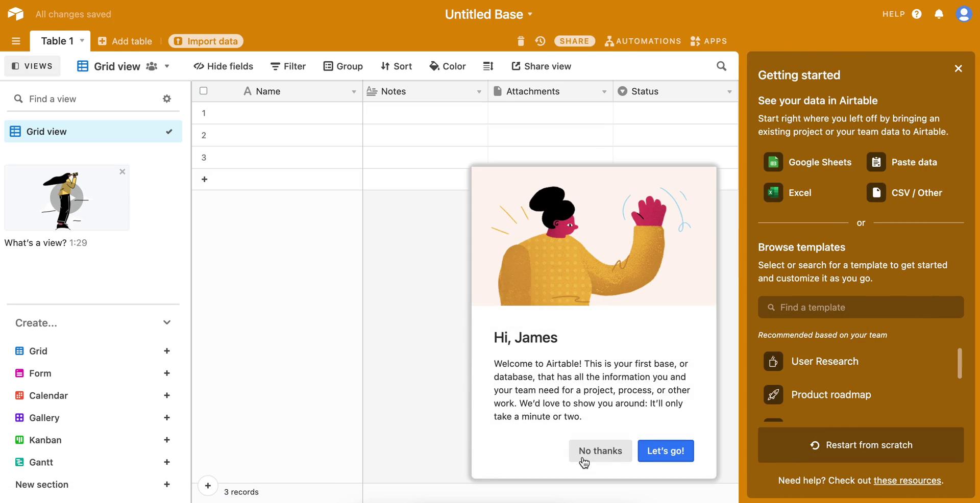Viewport: 980px width, 503px height.
Task: Click the Help question mark icon
Action: (917, 14)
